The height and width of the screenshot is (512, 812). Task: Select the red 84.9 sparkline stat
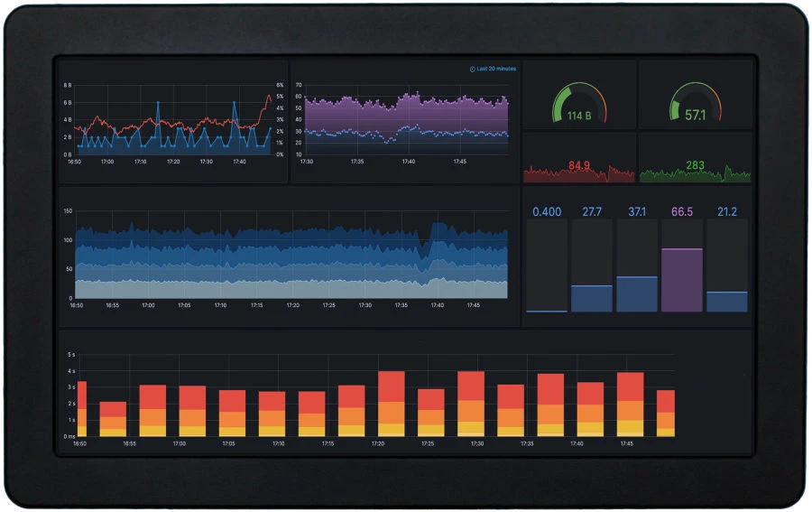579,163
